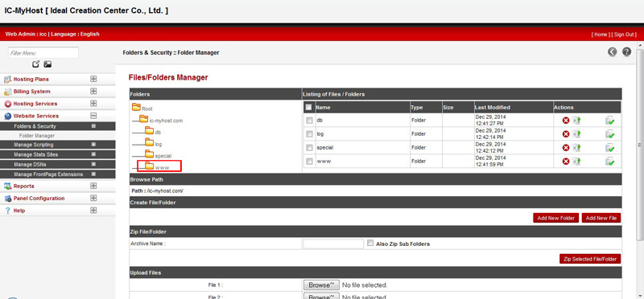Expand the Reports menu section

(93, 186)
